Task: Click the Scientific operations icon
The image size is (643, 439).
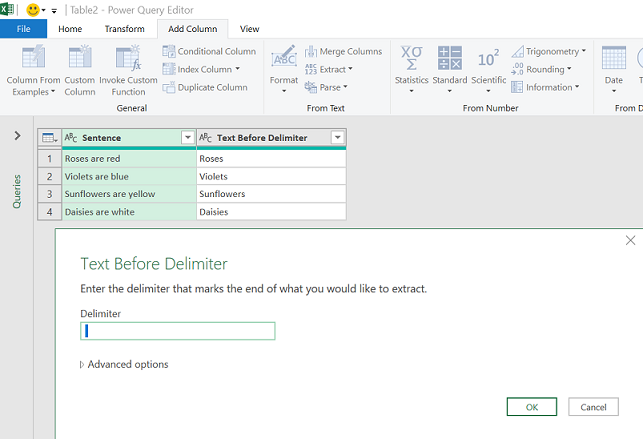Action: [488, 58]
